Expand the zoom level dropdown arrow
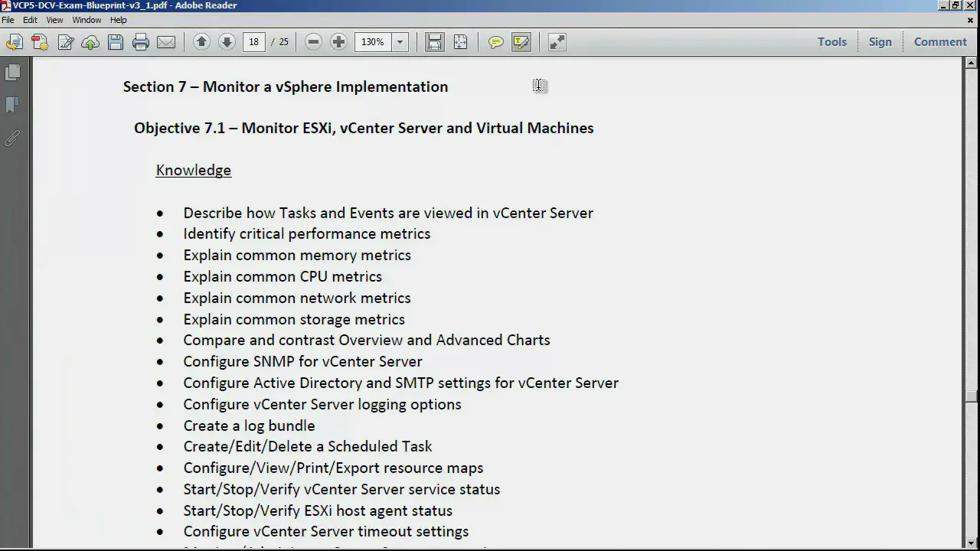Image resolution: width=980 pixels, height=551 pixels. 400,42
